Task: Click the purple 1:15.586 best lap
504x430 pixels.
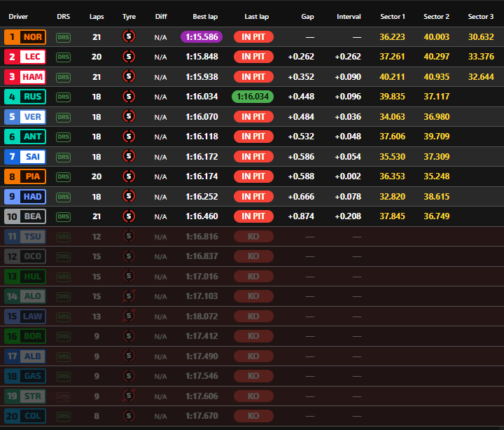Action: pos(201,37)
